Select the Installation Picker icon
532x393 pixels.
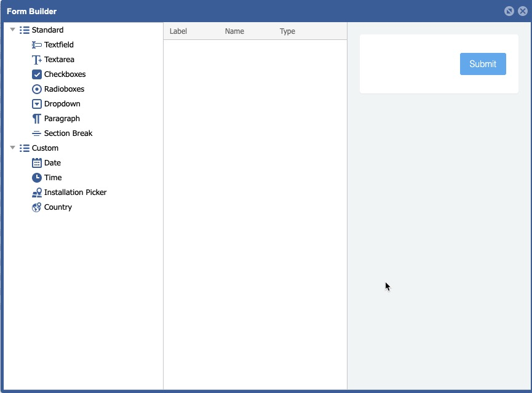coord(37,193)
